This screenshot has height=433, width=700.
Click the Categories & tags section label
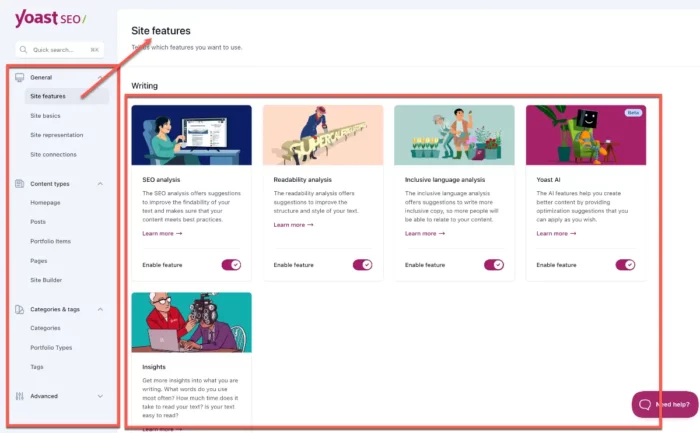[55, 309]
